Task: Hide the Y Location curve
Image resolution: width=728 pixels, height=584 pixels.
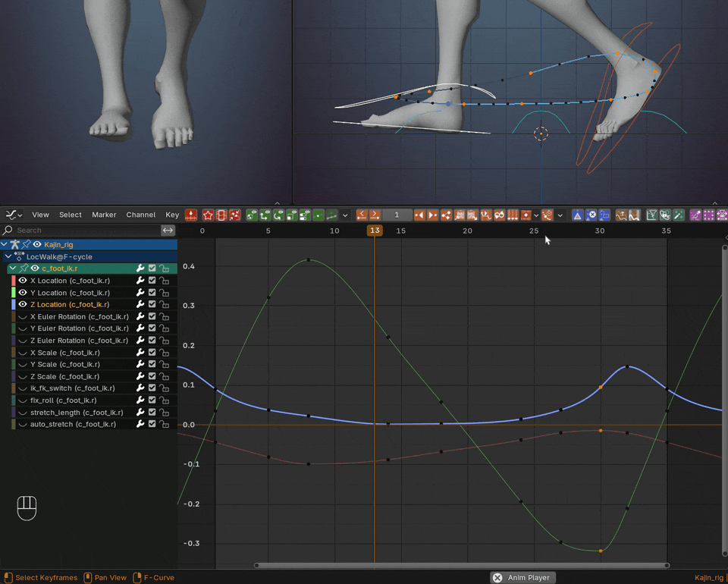Action: pos(22,293)
